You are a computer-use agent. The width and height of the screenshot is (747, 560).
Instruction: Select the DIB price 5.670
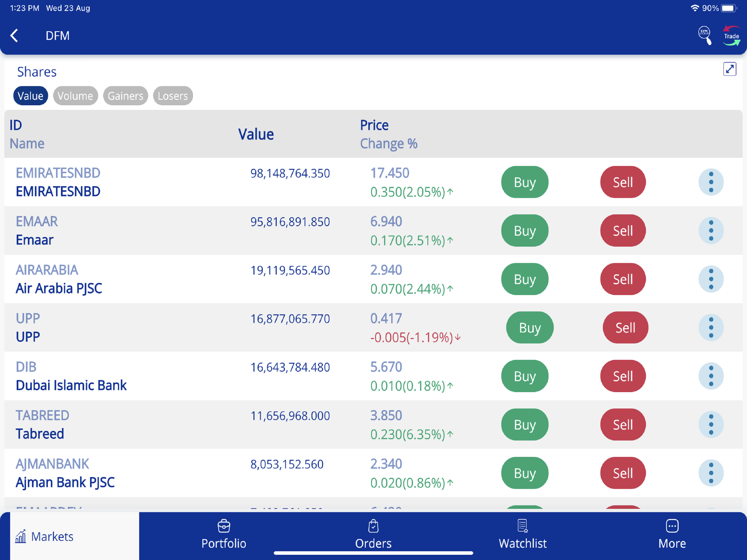tap(386, 367)
